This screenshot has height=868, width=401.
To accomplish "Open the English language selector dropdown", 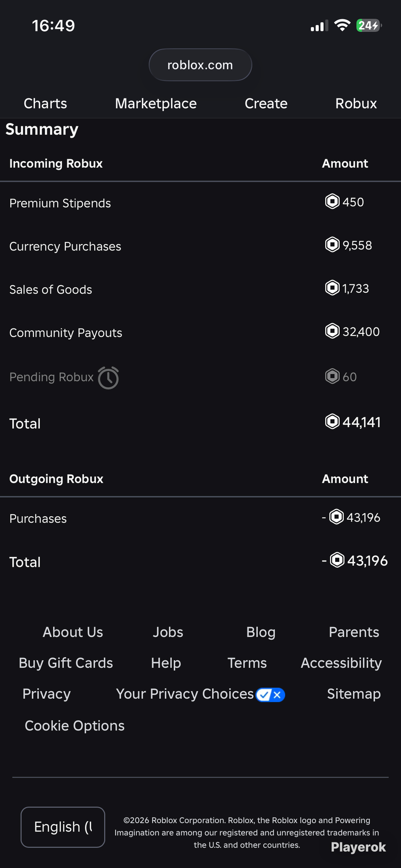I will [x=63, y=827].
